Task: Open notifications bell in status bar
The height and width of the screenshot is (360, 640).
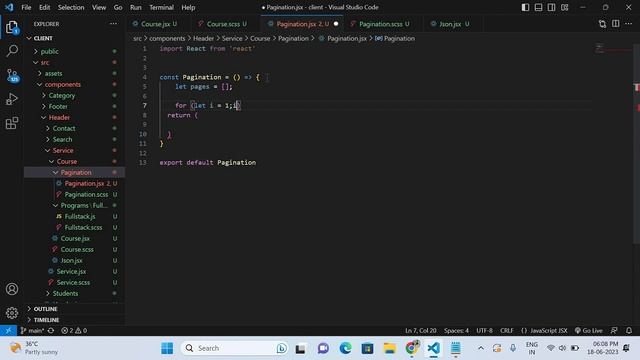Action: click(x=629, y=330)
